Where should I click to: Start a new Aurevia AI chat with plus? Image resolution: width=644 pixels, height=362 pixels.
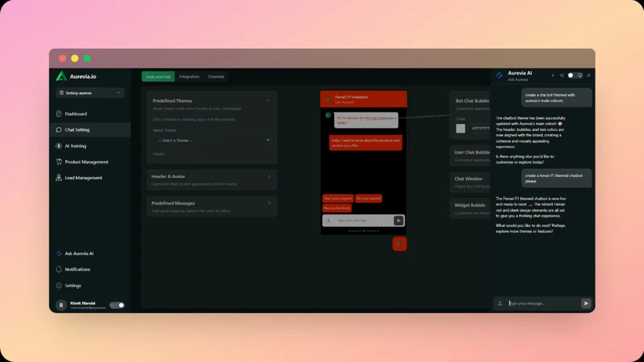coord(553,76)
